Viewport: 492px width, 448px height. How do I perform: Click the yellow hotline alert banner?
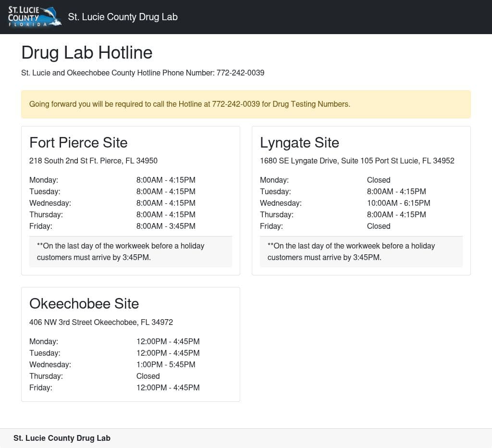pos(246,104)
